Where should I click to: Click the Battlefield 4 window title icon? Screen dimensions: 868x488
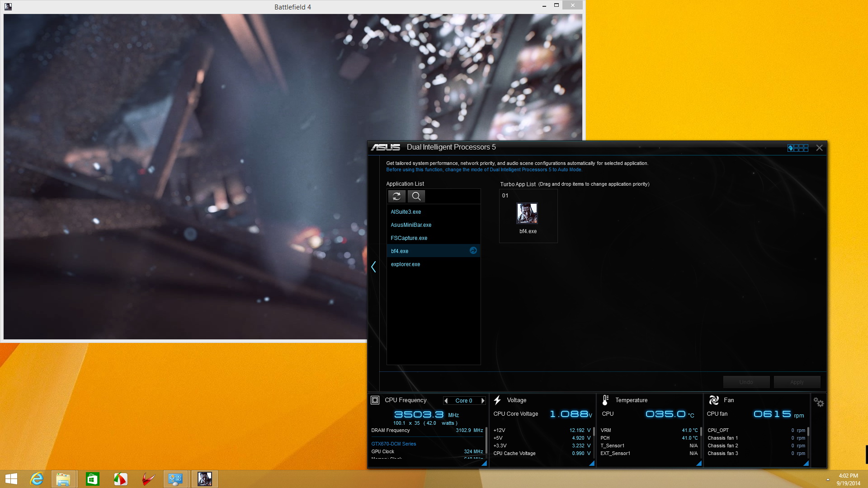(x=8, y=6)
